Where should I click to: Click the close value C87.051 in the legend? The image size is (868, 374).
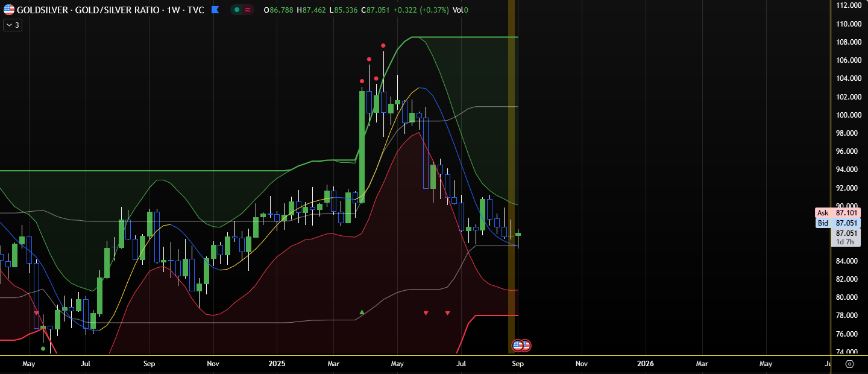[x=376, y=10]
